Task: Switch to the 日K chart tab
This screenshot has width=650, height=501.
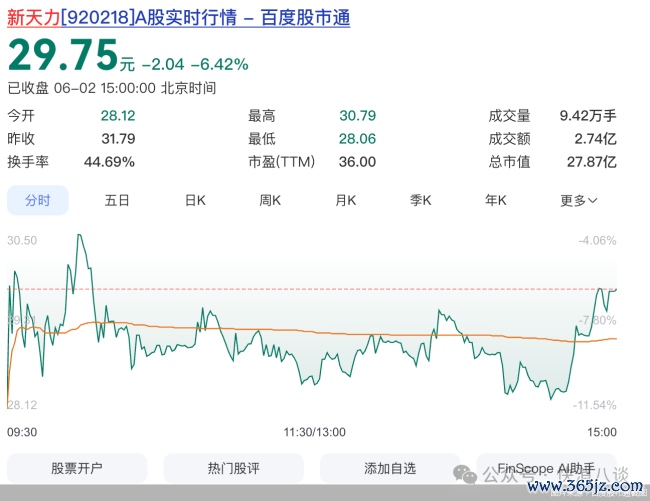Action: [x=195, y=201]
